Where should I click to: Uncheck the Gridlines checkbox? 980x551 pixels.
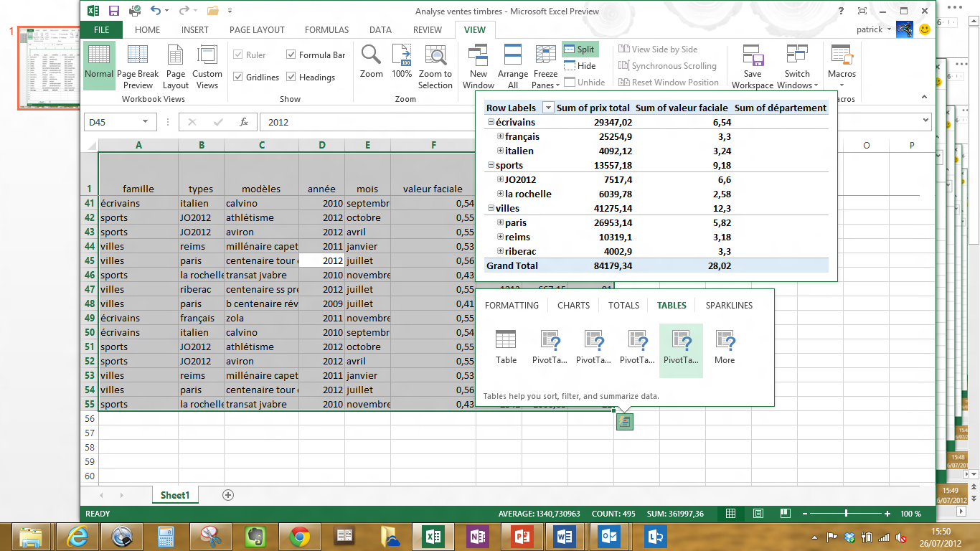point(238,77)
